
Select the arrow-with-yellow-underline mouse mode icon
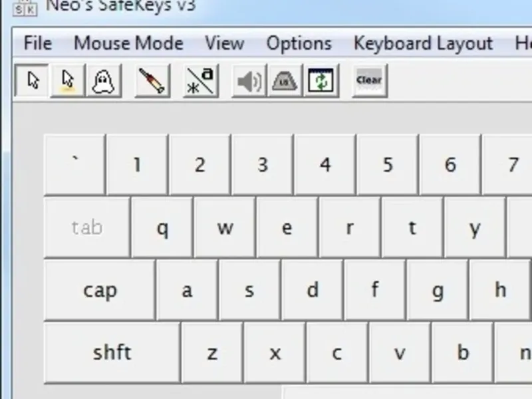(x=68, y=81)
